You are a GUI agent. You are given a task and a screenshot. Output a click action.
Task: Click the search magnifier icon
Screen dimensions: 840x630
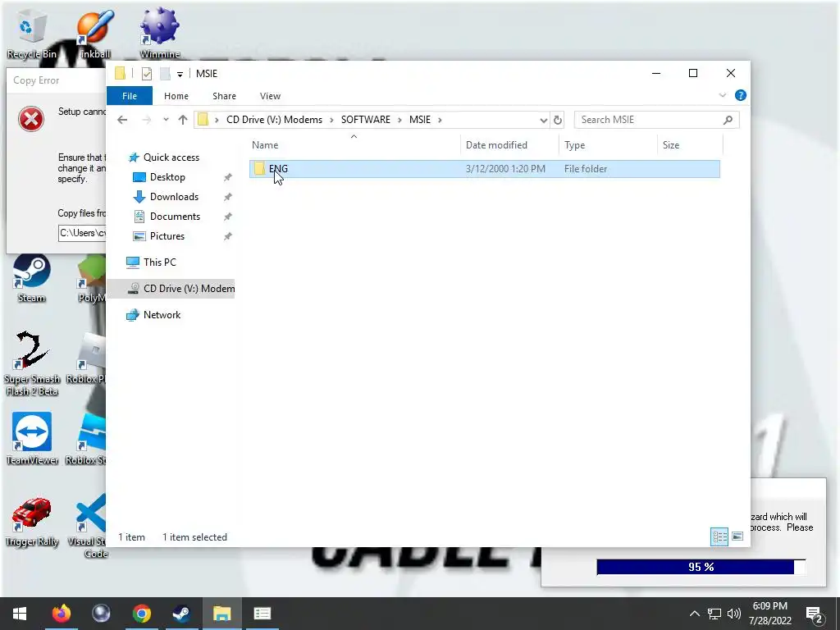(x=728, y=120)
